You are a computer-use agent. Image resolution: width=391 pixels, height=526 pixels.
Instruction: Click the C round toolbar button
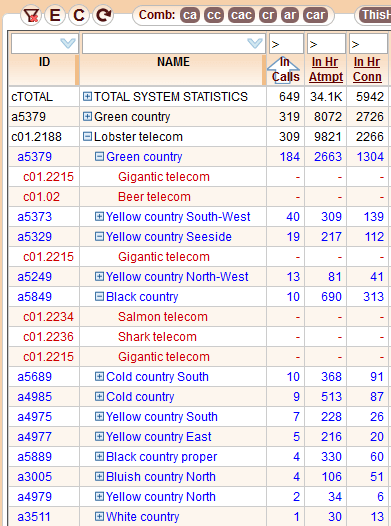79,15
